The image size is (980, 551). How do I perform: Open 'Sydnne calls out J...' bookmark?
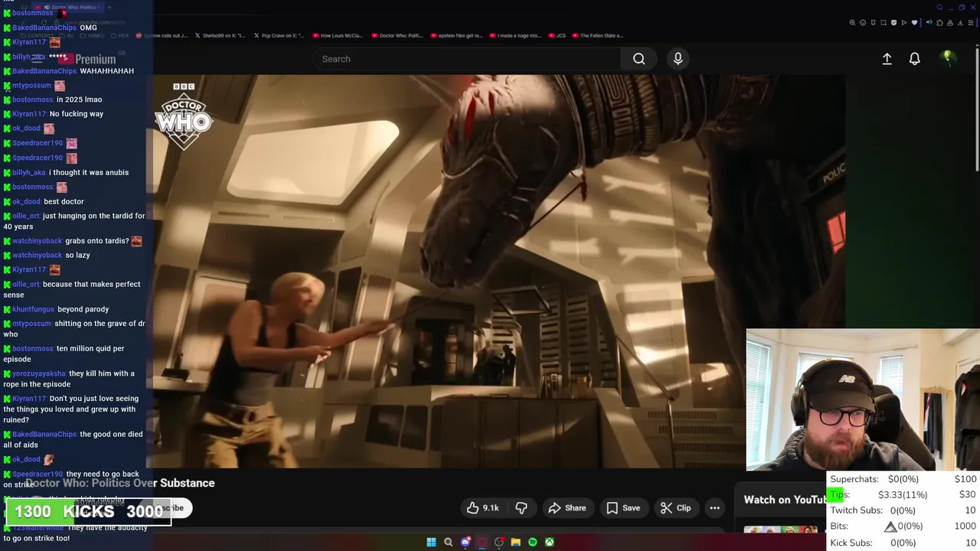tap(162, 35)
